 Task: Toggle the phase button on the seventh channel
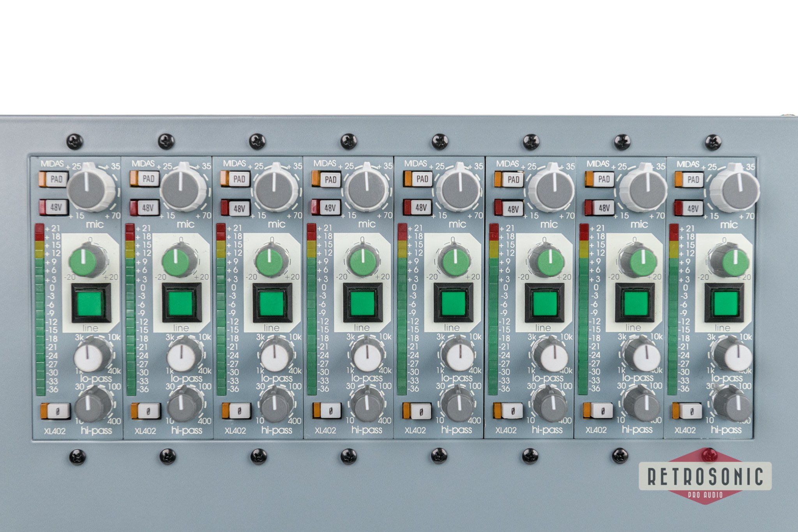[x=599, y=410]
